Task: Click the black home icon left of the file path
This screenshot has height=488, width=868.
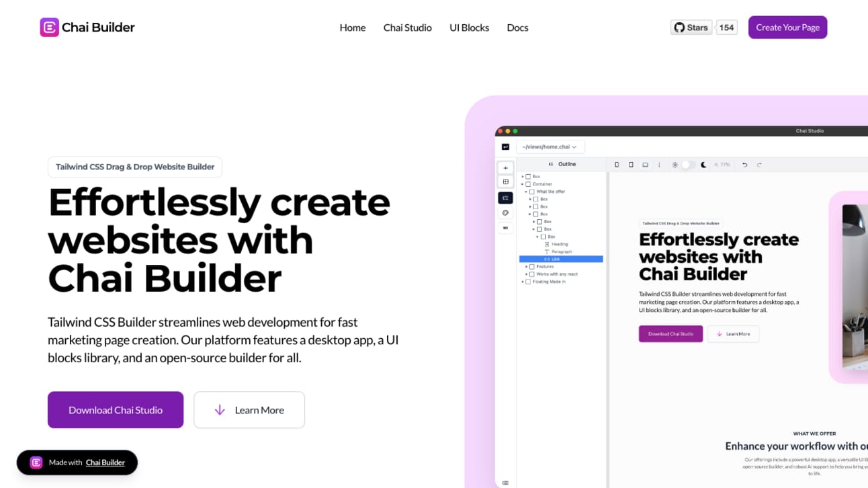Action: point(506,147)
